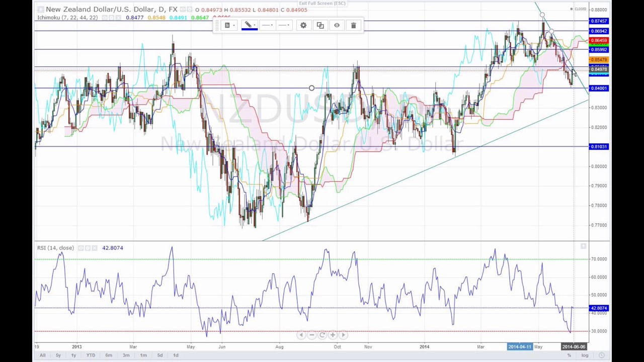644x362 pixels.
Task: Hide the Ichimoku indicator via eye icon
Action: (x=105, y=18)
